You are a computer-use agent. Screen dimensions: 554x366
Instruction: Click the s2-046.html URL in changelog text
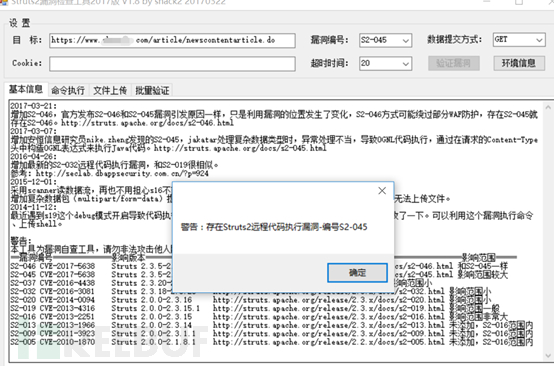click(x=147, y=123)
